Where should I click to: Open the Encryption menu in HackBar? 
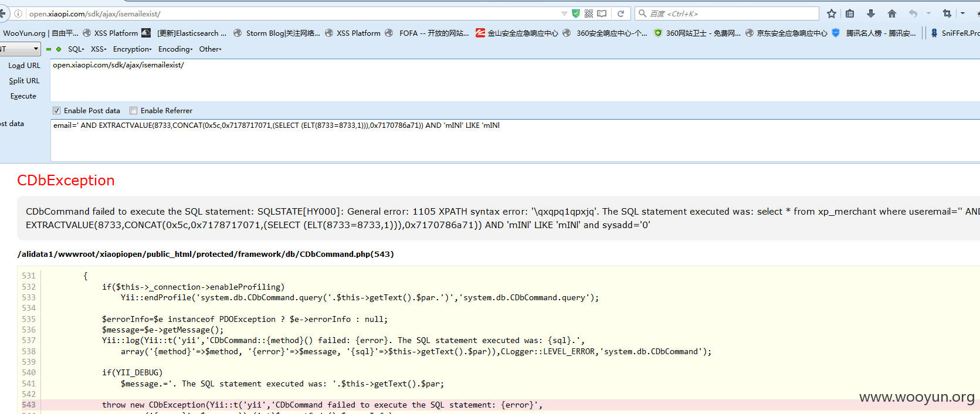click(x=133, y=49)
